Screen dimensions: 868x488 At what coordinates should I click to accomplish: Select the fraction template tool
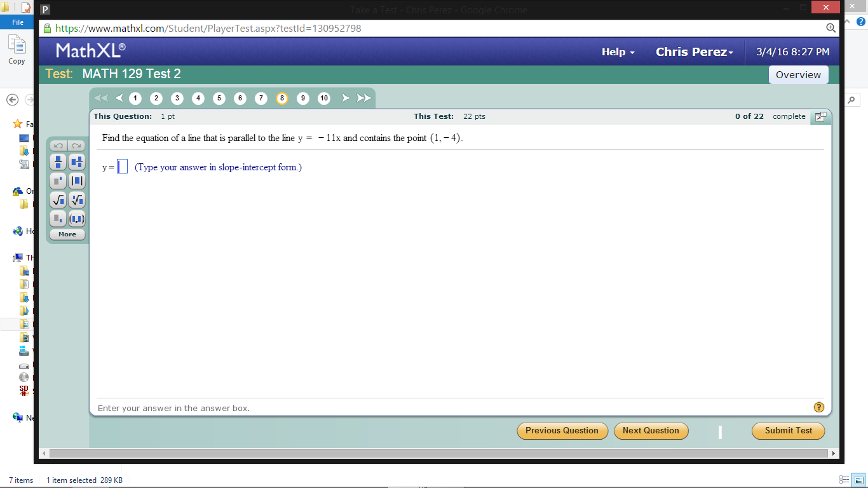click(58, 162)
